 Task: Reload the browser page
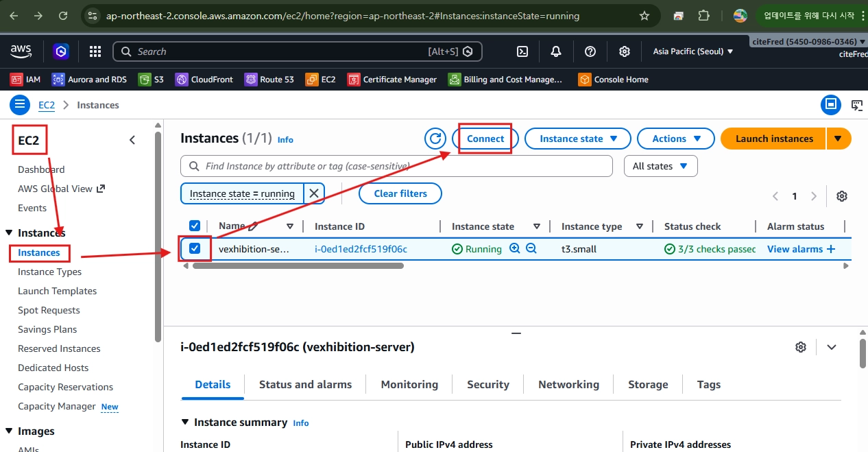coord(63,16)
